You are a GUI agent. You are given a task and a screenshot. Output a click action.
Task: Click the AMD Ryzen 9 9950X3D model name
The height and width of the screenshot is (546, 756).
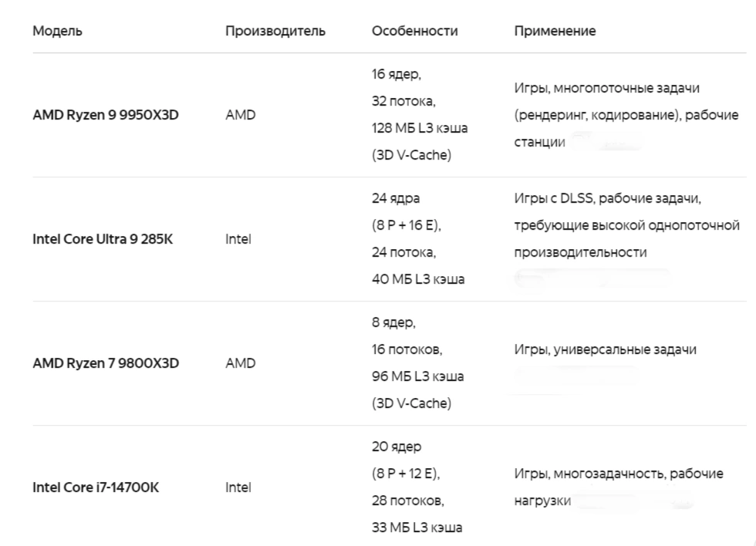point(106,115)
